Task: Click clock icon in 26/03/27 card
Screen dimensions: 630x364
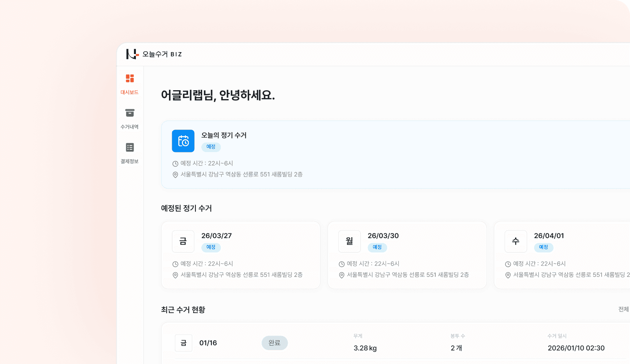Action: [x=175, y=264]
